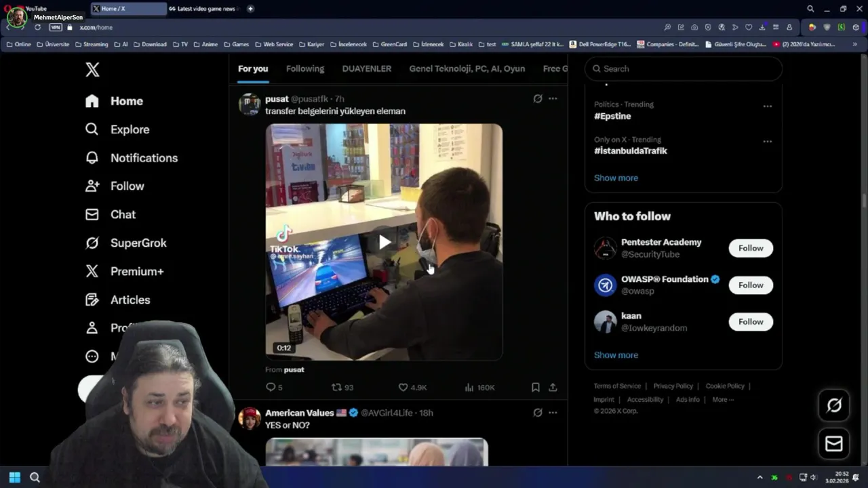
Task: View analytics of pusat's post
Action: tap(479, 388)
